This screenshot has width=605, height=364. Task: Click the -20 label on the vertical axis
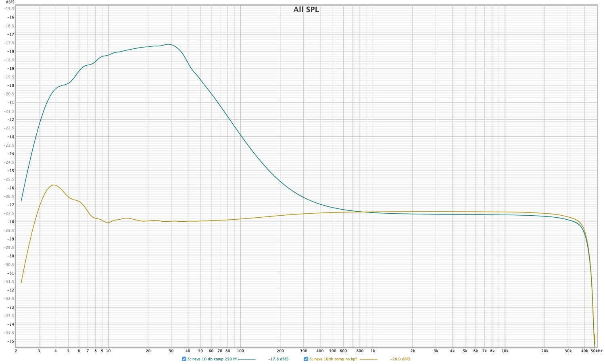(x=10, y=85)
